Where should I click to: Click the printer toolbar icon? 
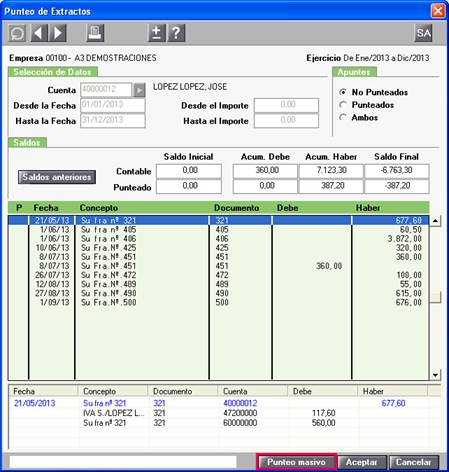point(95,33)
